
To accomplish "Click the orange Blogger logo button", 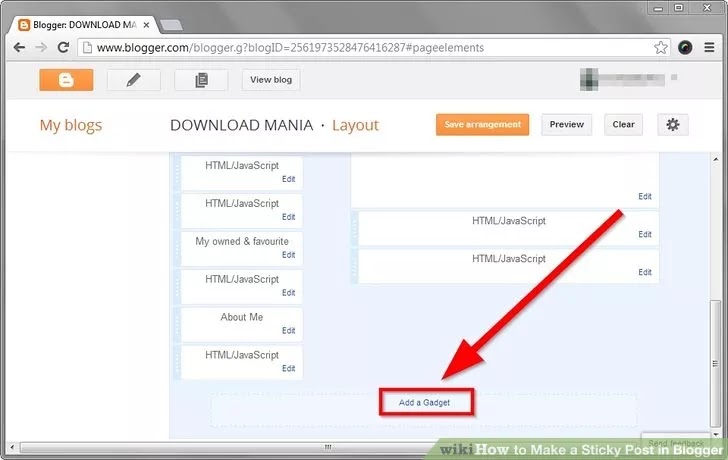I will coord(66,80).
